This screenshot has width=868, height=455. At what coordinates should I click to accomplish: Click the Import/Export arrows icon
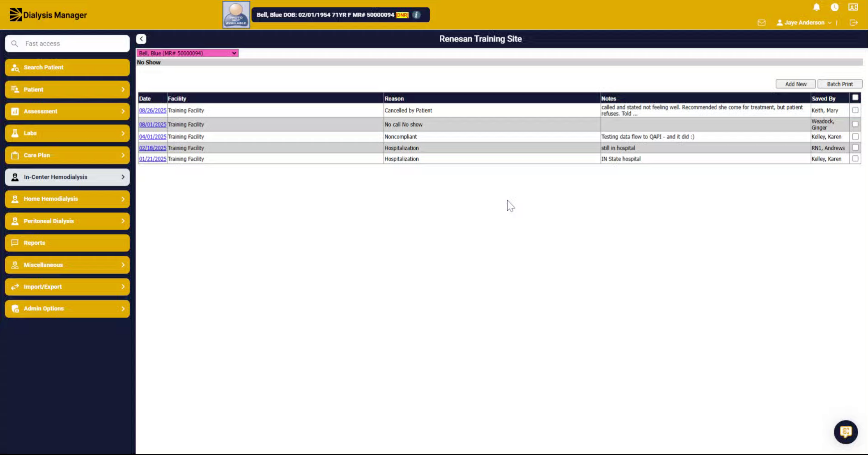[x=15, y=287]
